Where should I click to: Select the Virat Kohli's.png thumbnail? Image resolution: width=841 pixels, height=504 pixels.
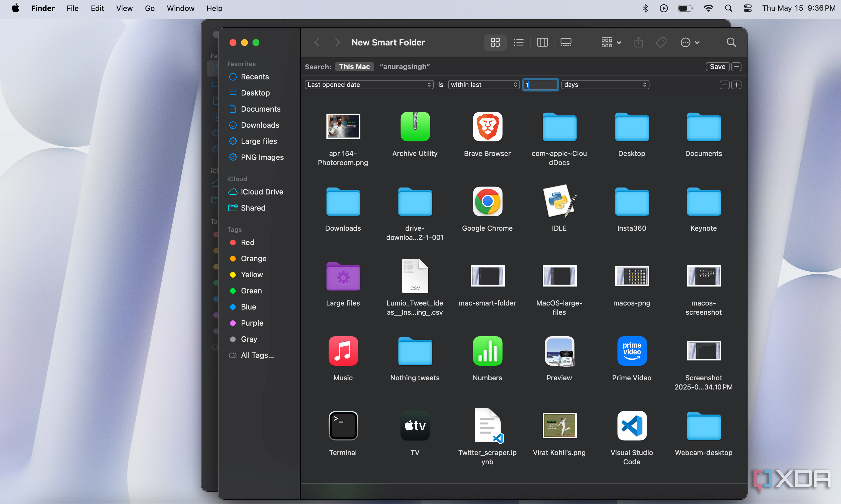coord(559,425)
